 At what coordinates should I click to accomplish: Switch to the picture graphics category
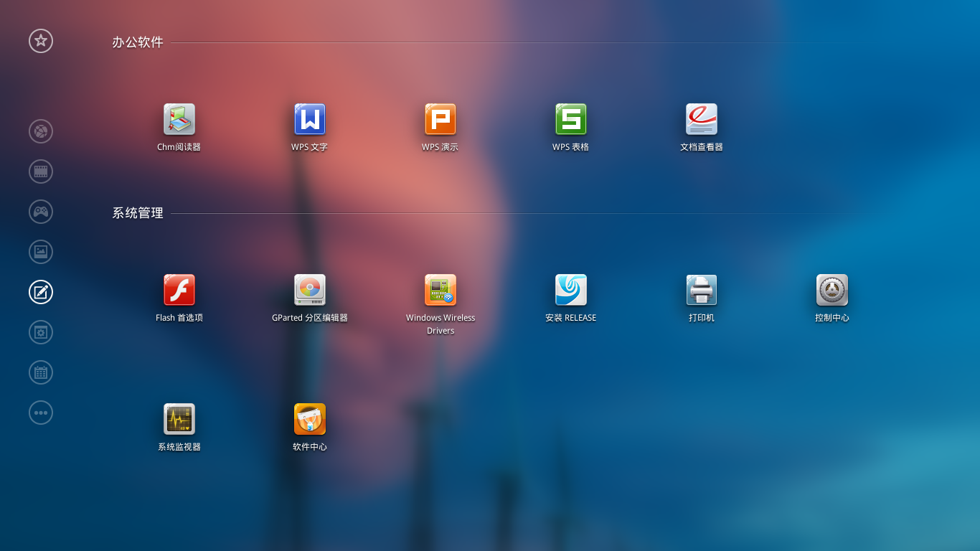[41, 252]
